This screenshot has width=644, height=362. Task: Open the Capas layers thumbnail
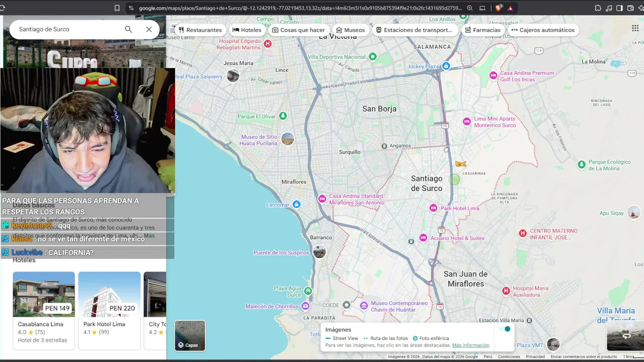(x=190, y=335)
